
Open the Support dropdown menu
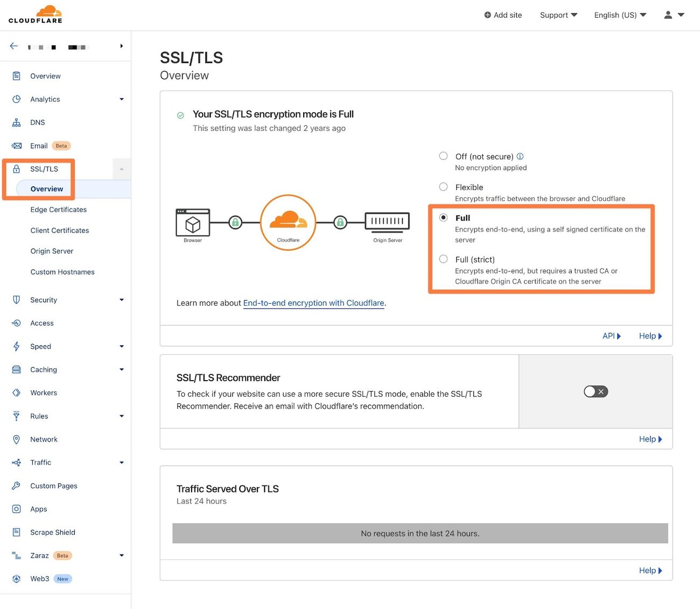pos(558,15)
